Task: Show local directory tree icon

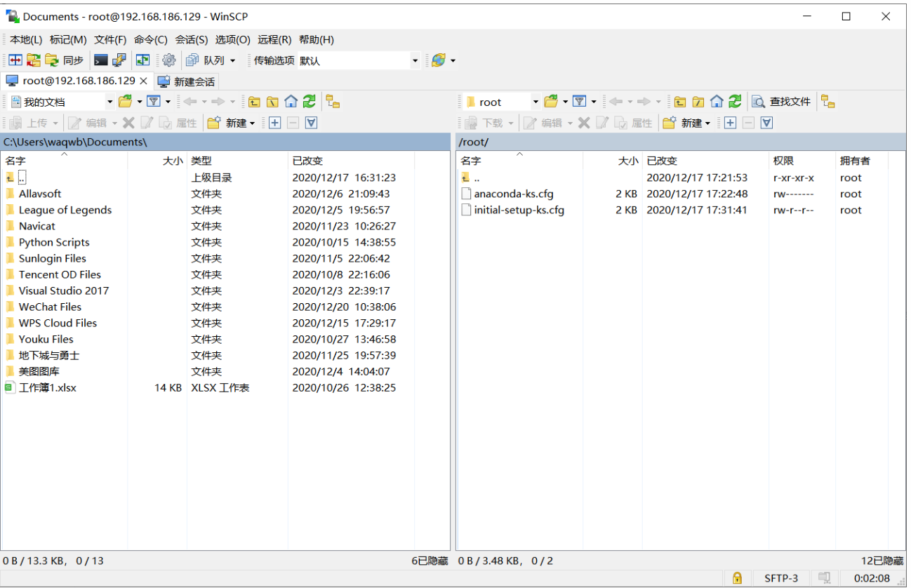Action: pos(333,102)
